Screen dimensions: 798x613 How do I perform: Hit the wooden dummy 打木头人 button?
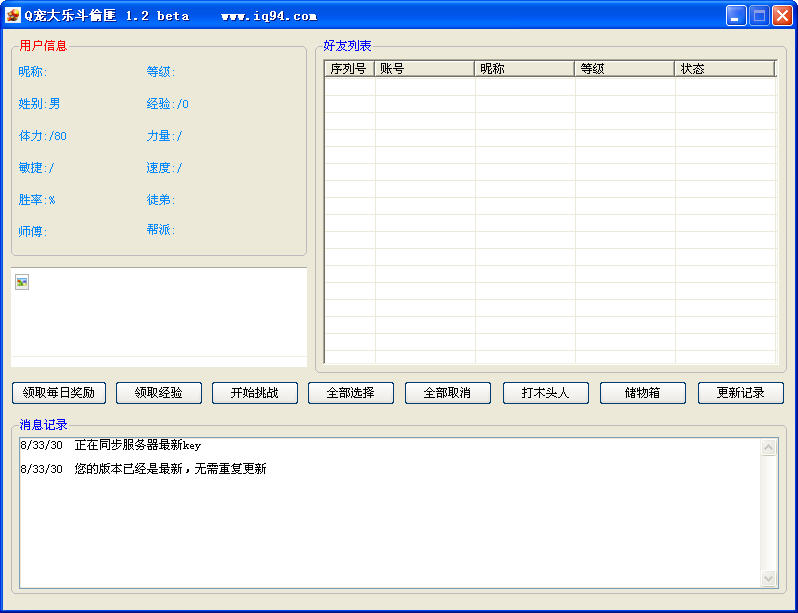546,393
